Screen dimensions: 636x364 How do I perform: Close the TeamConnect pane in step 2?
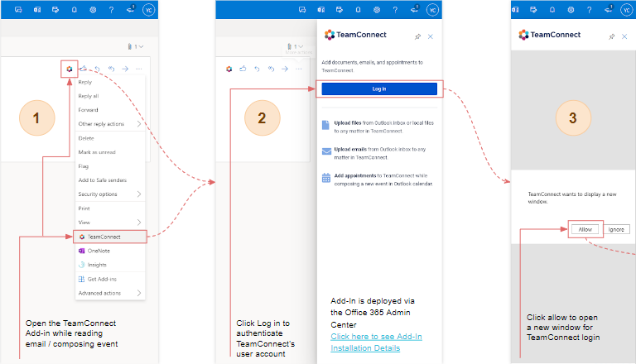(431, 37)
